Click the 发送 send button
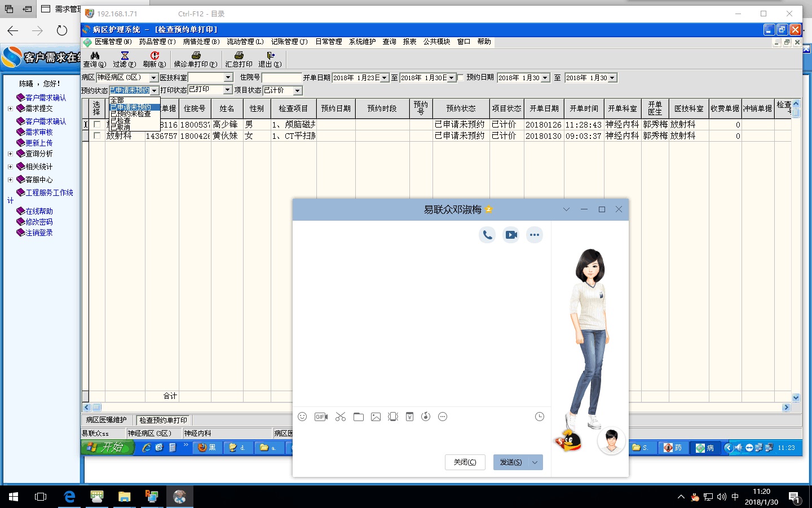 pyautogui.click(x=511, y=462)
